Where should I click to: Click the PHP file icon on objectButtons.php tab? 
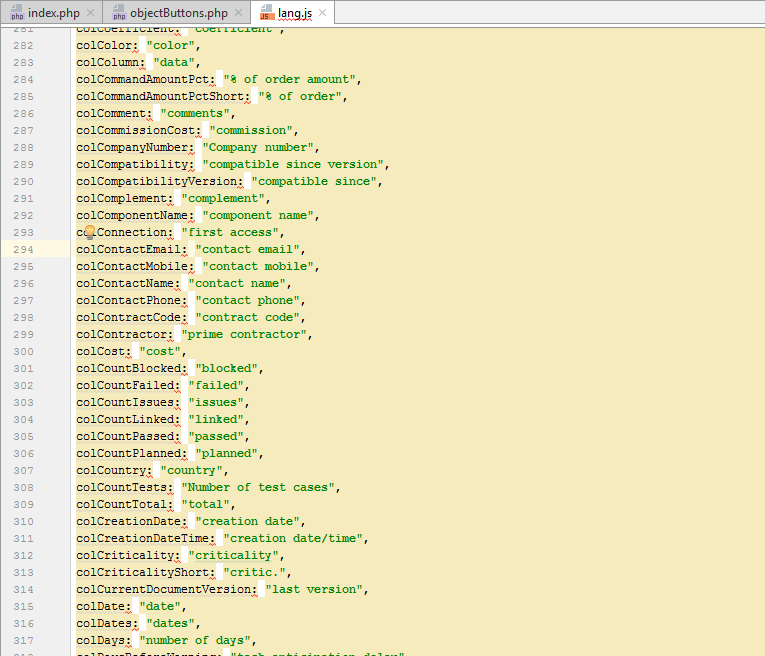(118, 14)
